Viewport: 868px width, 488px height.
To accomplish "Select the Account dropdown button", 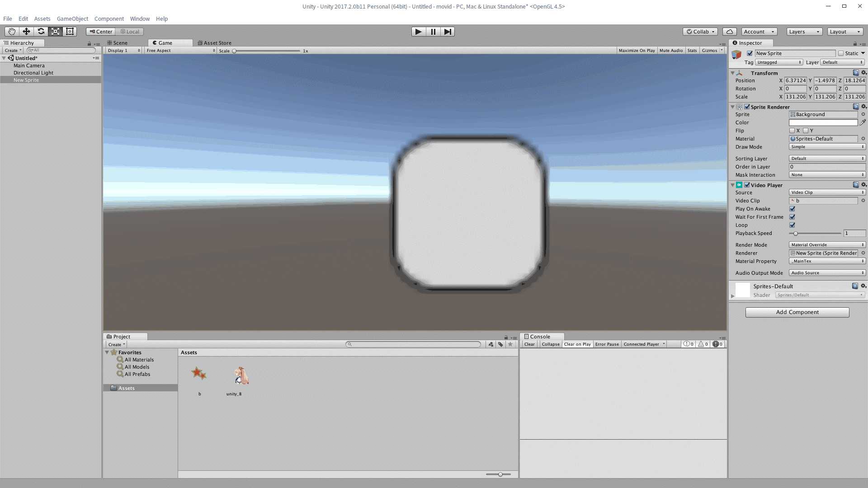I will pyautogui.click(x=758, y=32).
